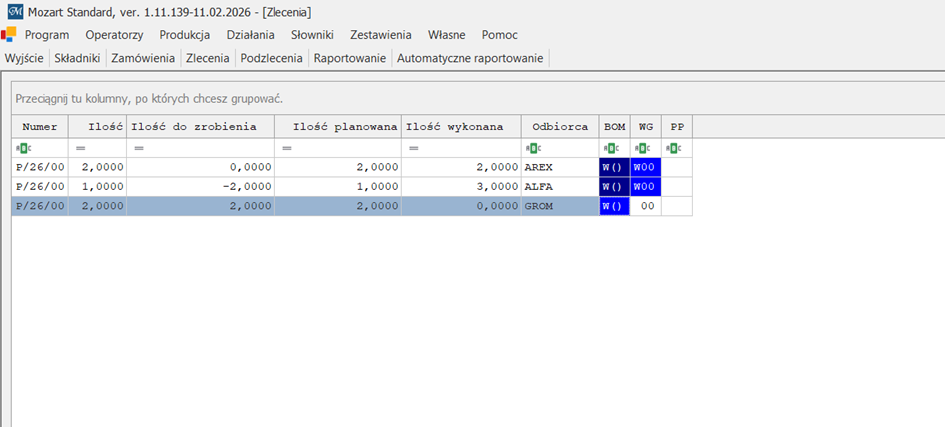Viewport: 945px width, 427px height.
Task: Open the Produkcja menu
Action: 185,35
